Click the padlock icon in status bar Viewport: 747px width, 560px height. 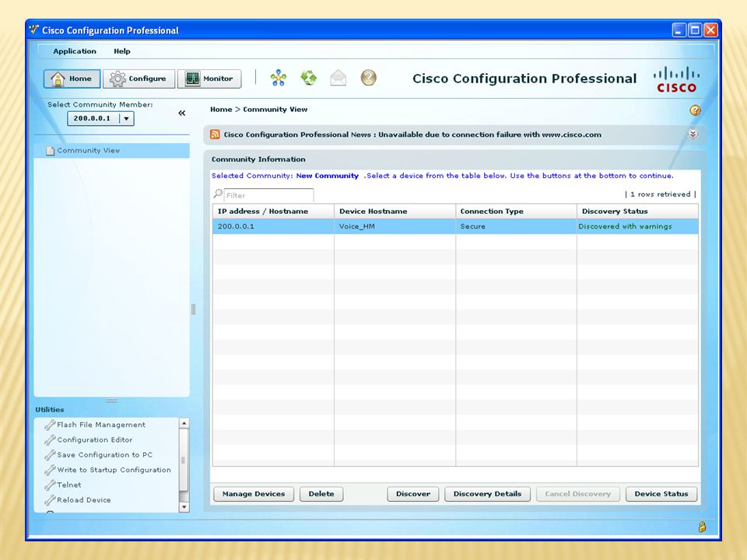tap(702, 527)
